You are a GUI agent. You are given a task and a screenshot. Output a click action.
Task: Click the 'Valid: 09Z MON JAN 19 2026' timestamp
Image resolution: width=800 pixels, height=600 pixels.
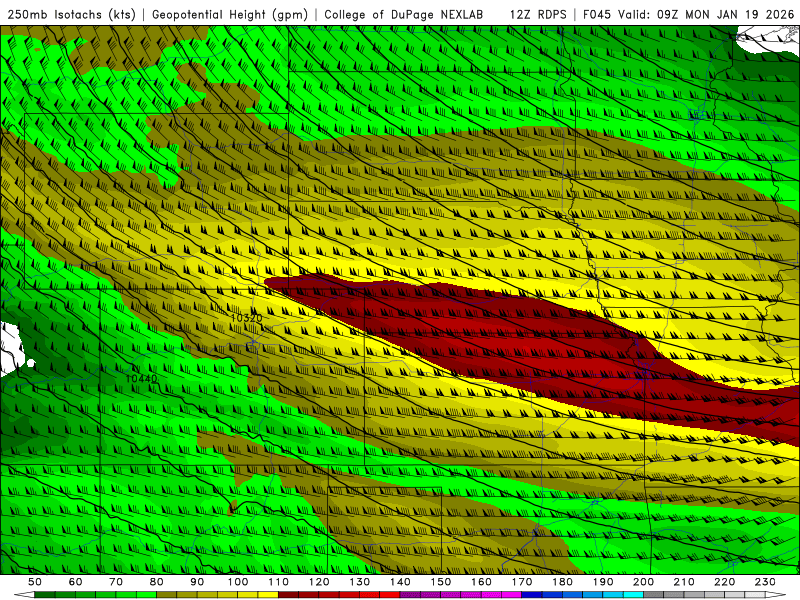706,14
